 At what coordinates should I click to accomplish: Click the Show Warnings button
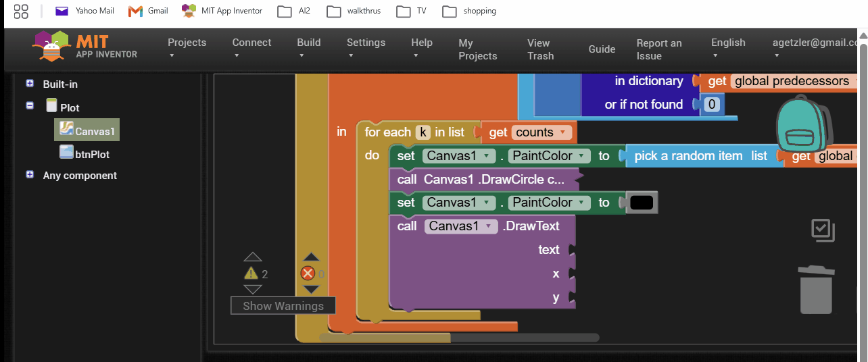(x=283, y=306)
